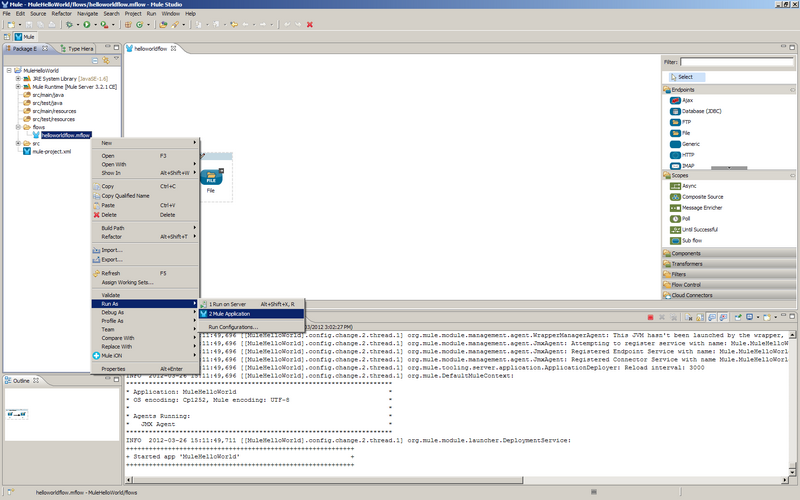
Task: Select the Composite Source scope
Action: (696, 197)
